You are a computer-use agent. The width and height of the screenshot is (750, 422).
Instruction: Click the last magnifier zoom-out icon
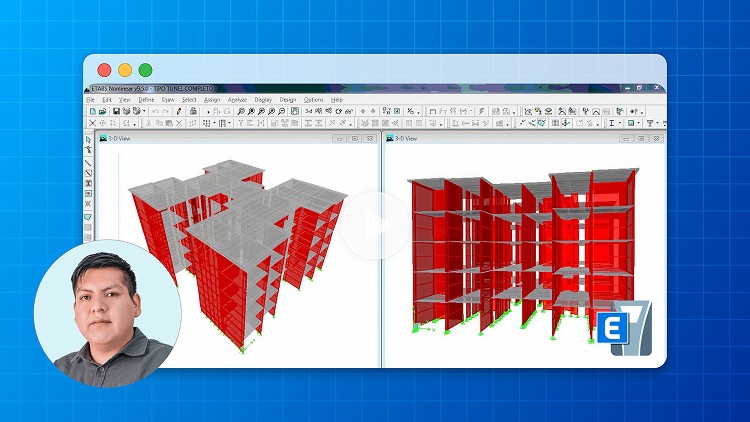[x=282, y=111]
